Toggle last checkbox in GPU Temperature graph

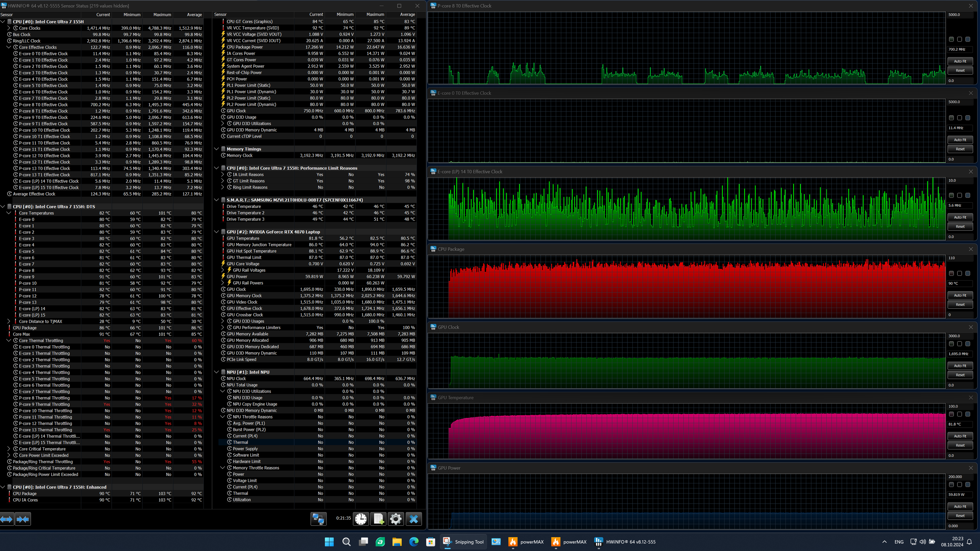968,414
